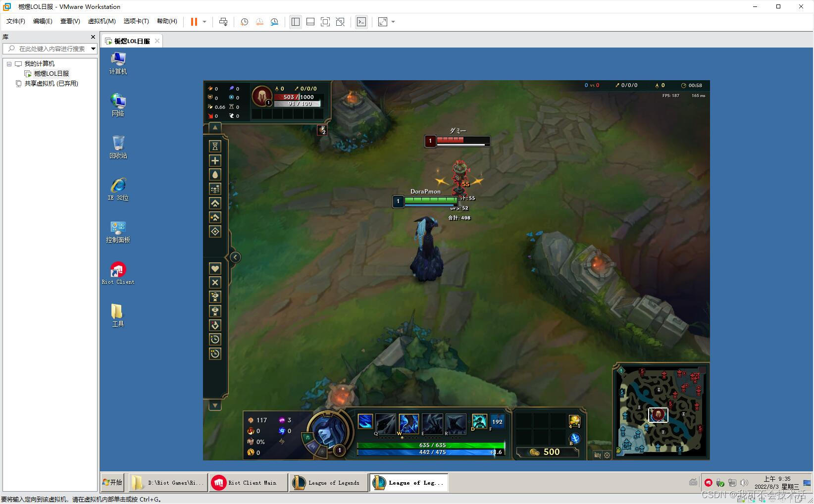
Task: Click the locked level chevron icon
Action: click(215, 217)
